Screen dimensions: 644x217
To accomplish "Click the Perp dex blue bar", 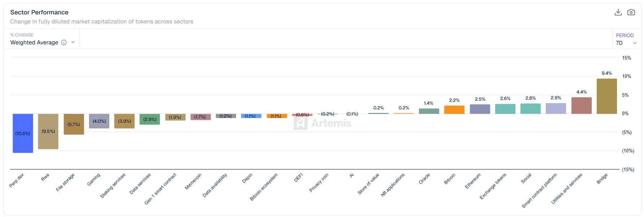I will click(x=23, y=133).
